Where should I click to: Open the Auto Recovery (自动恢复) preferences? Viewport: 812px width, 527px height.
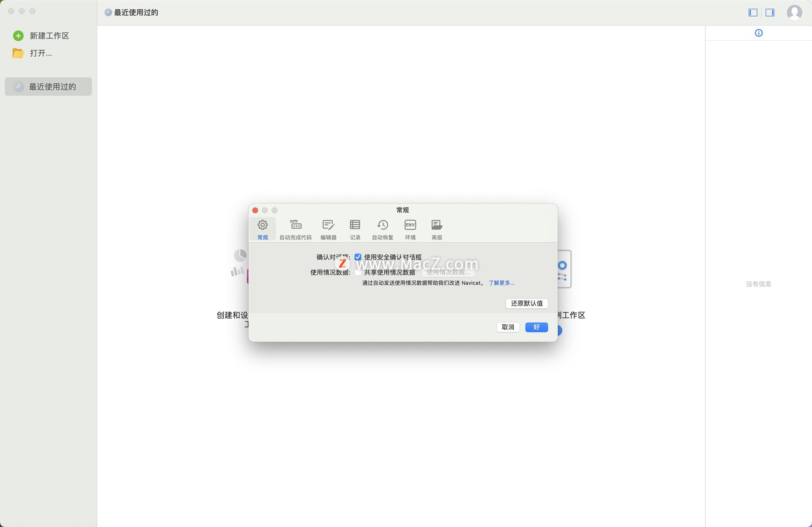(x=382, y=229)
